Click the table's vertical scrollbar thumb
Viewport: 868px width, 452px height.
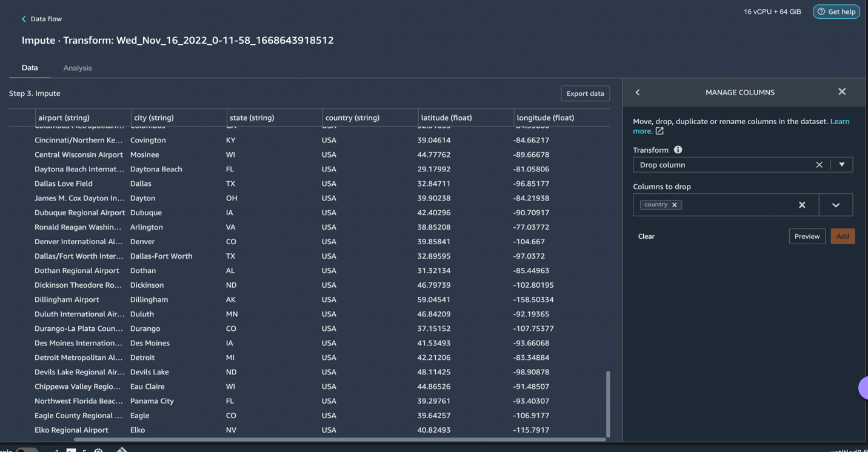click(608, 403)
